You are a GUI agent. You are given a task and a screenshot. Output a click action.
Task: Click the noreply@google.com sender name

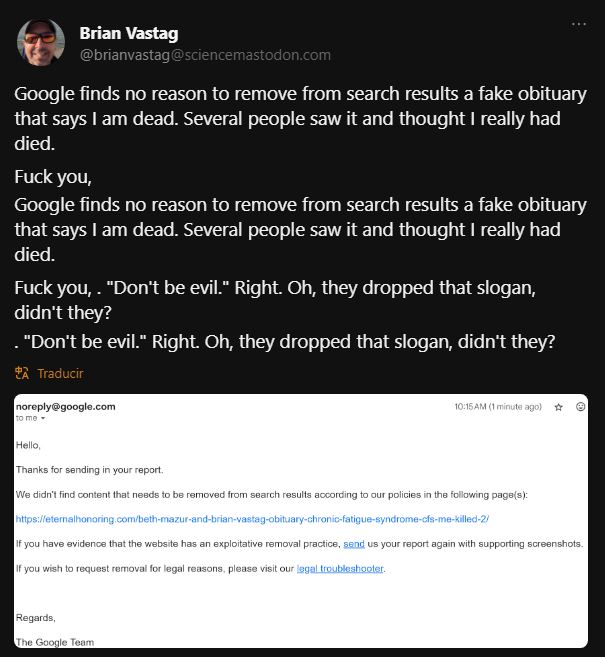pos(65,406)
